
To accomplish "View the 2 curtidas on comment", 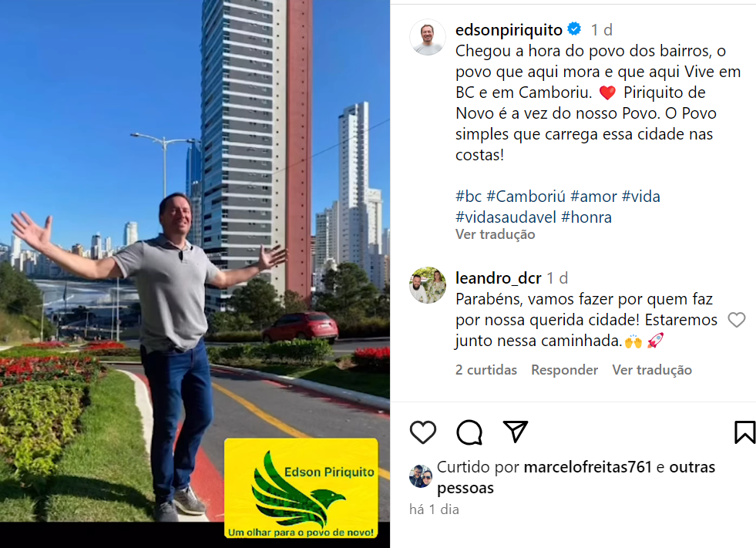I will pyautogui.click(x=486, y=370).
